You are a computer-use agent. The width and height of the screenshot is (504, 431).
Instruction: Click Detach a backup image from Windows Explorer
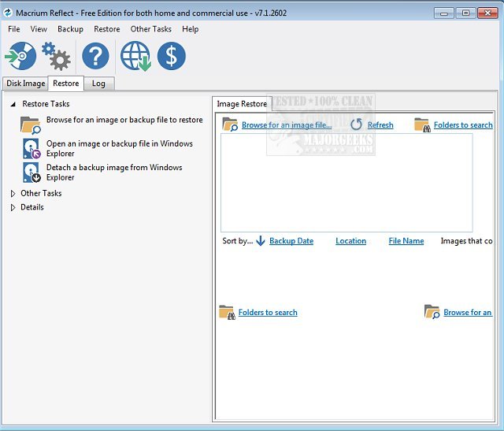114,172
